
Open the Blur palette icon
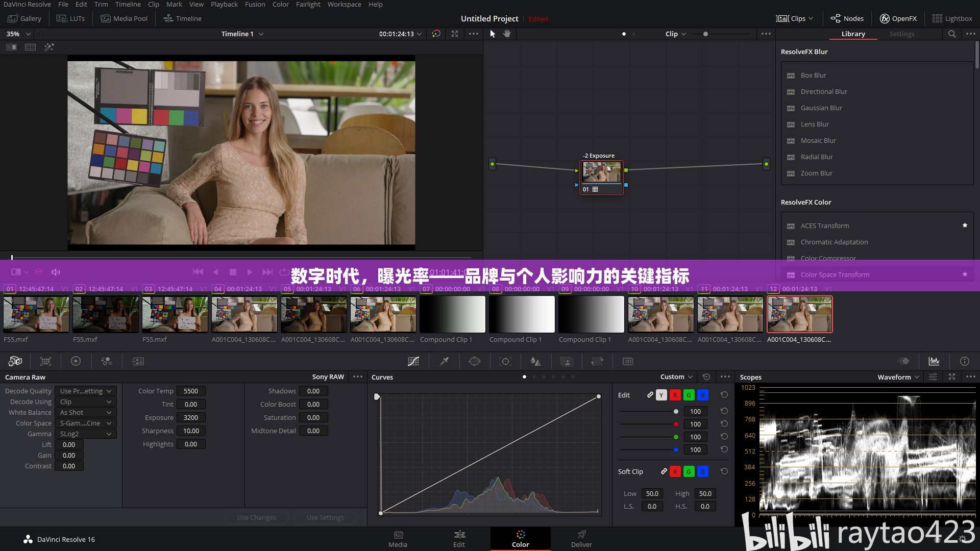coord(535,361)
